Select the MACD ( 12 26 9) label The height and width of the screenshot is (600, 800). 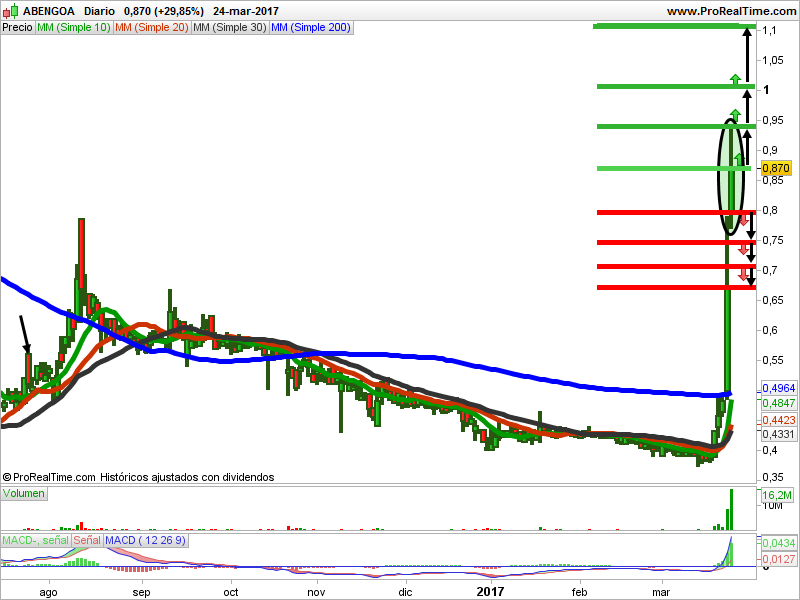(x=146, y=540)
